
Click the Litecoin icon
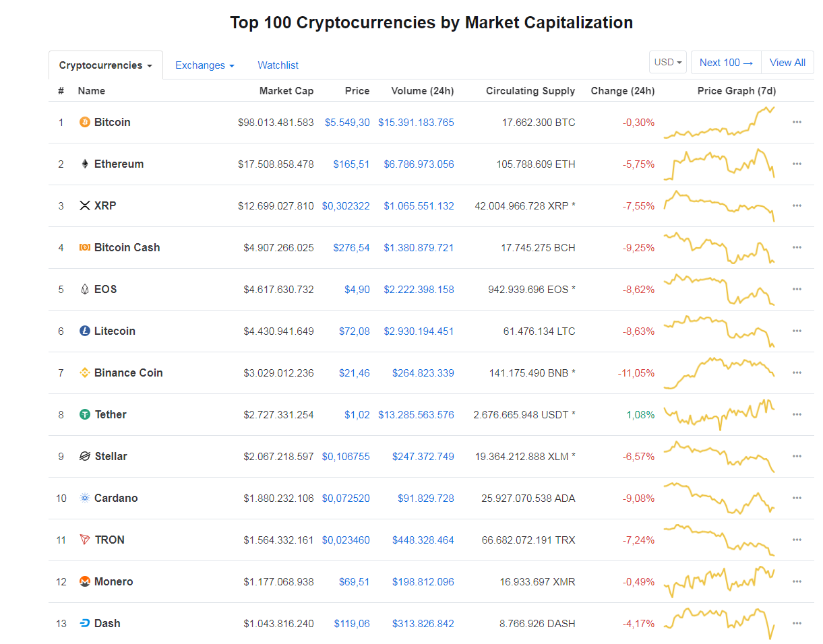(x=84, y=331)
